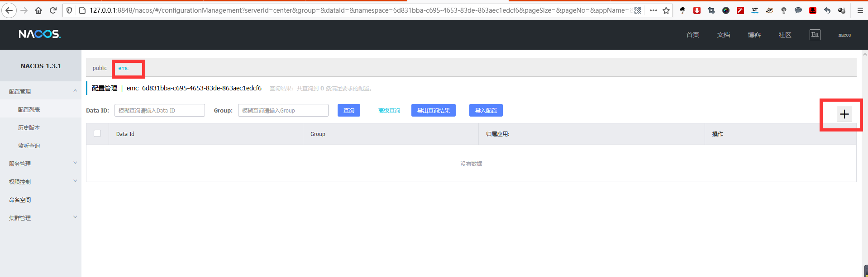
Task: Switch language with the En toggle
Action: pyautogui.click(x=815, y=35)
